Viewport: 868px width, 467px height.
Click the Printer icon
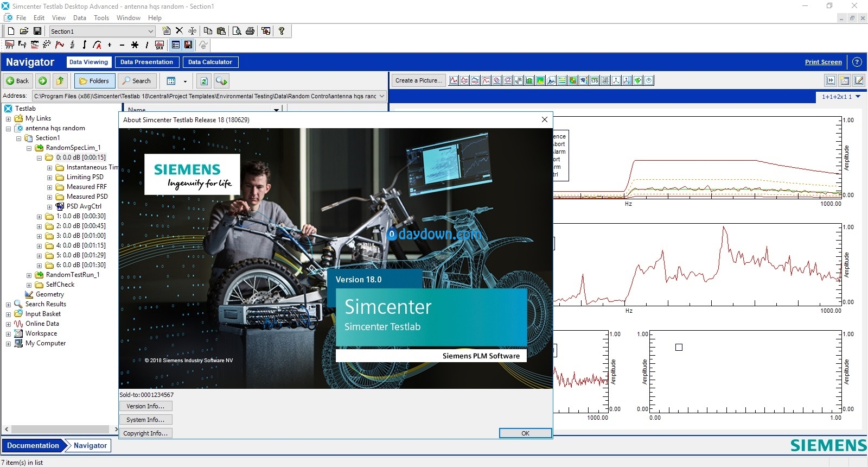pos(250,31)
